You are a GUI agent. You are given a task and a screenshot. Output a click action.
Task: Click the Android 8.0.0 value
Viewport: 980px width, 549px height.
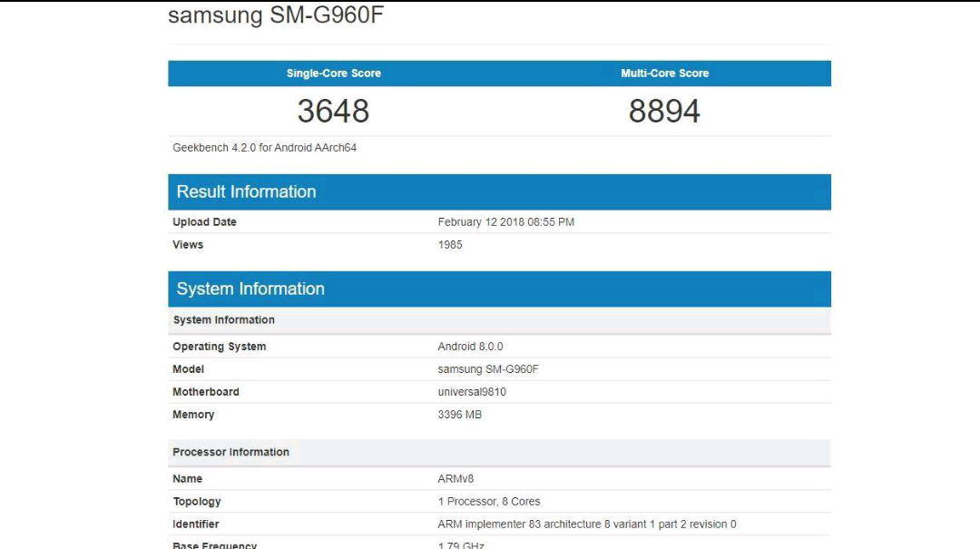coord(470,347)
